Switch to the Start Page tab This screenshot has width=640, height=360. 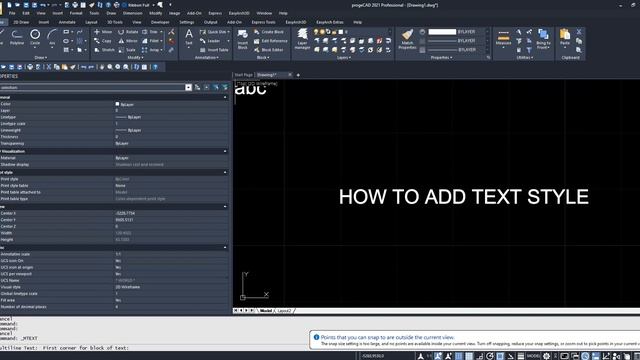click(x=244, y=75)
